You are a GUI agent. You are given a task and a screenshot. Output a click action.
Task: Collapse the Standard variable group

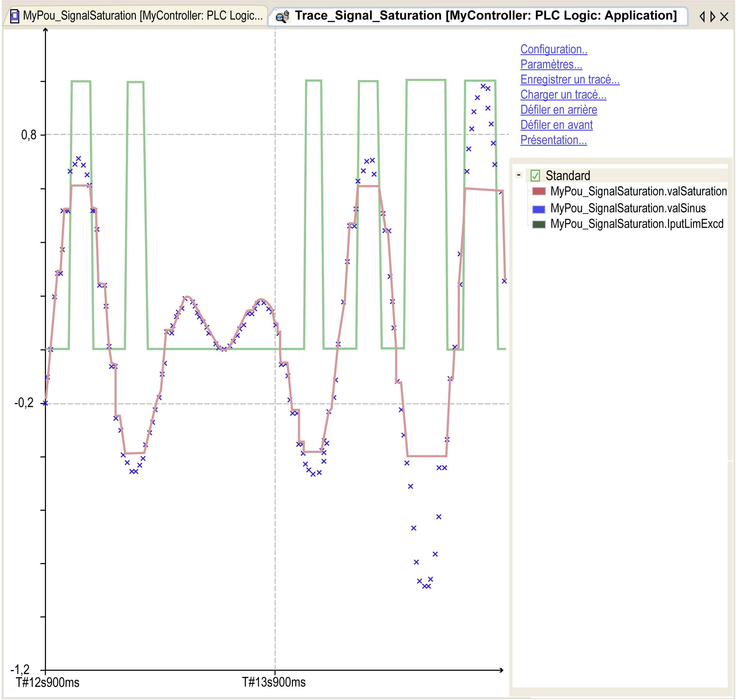[x=519, y=175]
